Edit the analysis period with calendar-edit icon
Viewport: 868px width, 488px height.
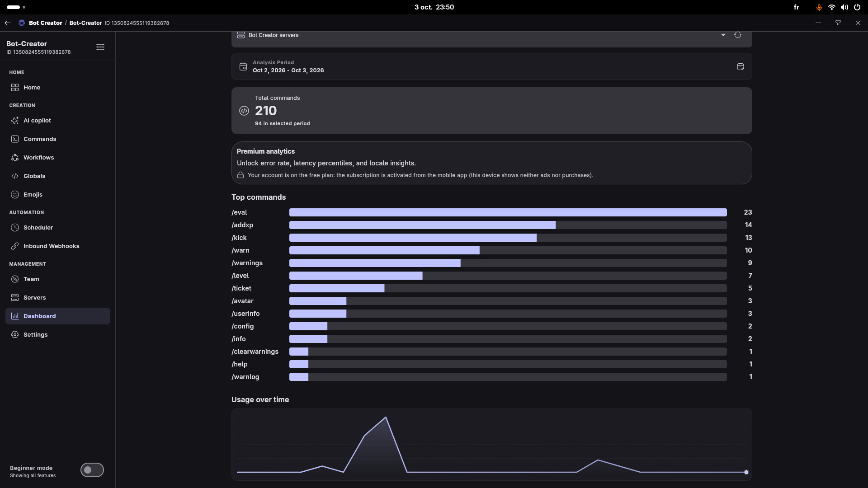pyautogui.click(x=741, y=67)
